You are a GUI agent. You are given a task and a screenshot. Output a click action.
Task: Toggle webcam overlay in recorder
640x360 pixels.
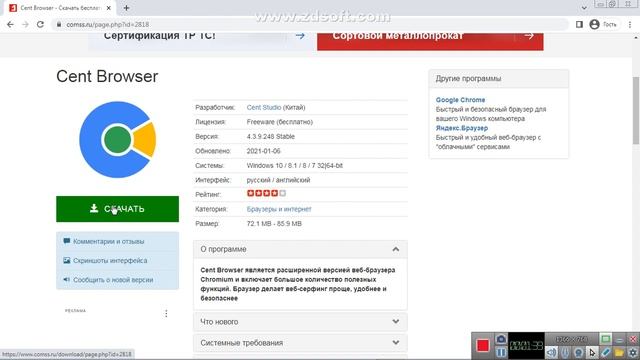578,352
